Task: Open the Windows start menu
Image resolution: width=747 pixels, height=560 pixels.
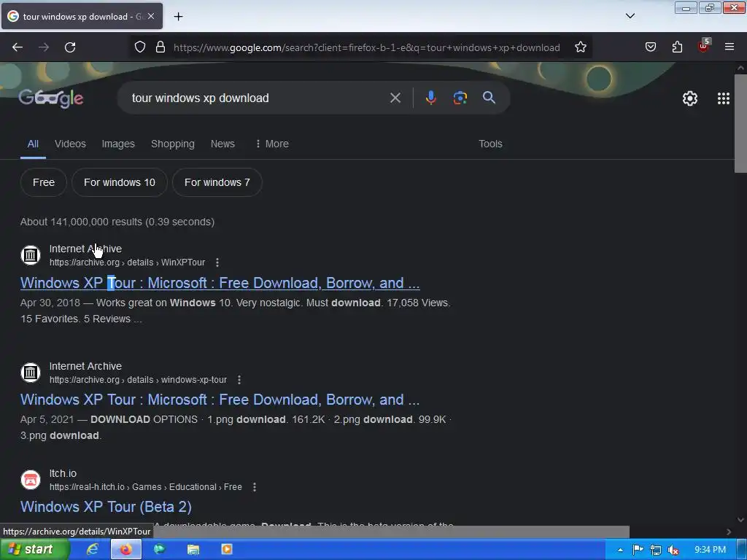Action: point(34,550)
